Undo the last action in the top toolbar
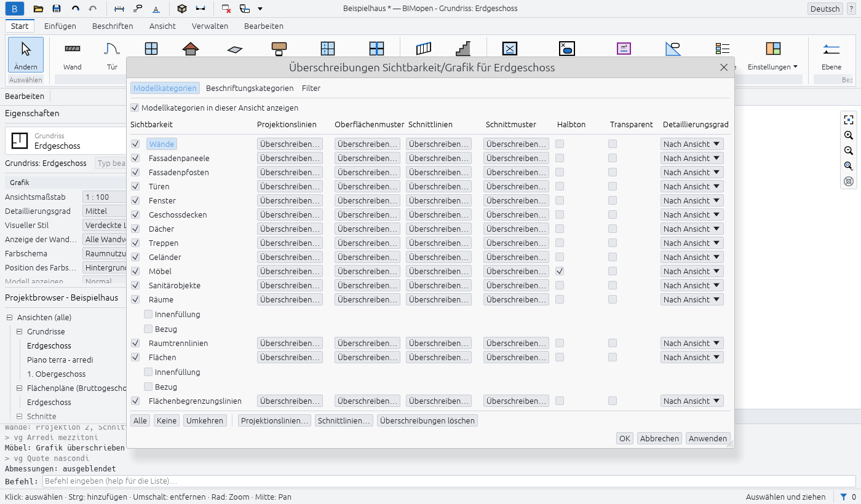The image size is (861, 504). 75,9
